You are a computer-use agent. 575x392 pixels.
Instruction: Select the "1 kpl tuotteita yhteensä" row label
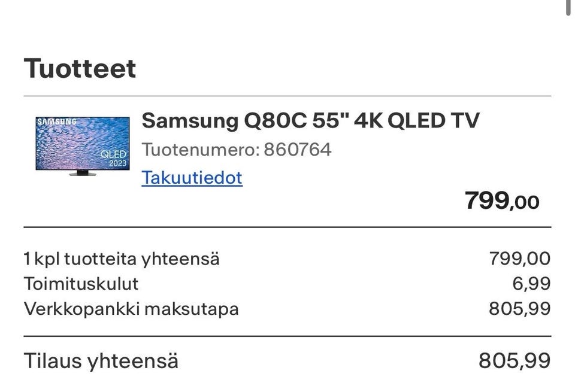(x=122, y=259)
